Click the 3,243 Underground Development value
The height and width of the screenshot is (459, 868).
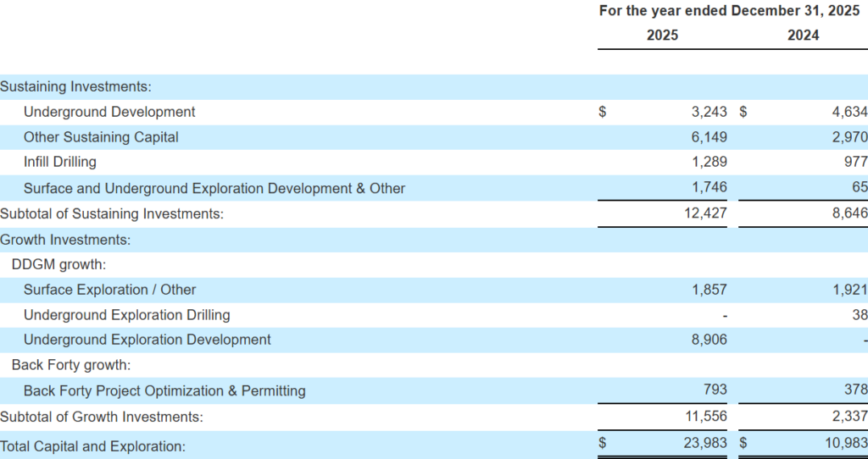coord(709,112)
